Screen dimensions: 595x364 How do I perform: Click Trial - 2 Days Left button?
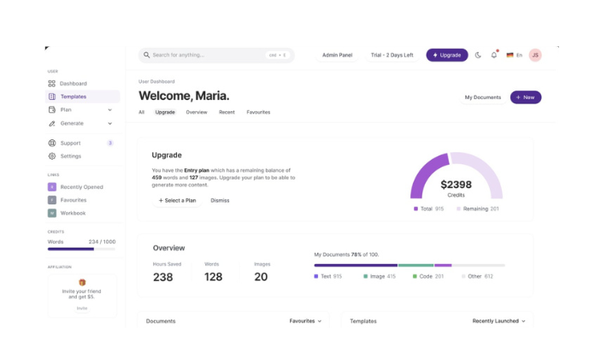point(392,55)
